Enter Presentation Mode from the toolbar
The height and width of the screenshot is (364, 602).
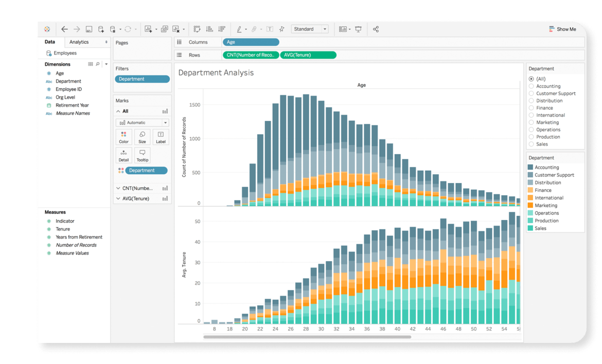[358, 29]
